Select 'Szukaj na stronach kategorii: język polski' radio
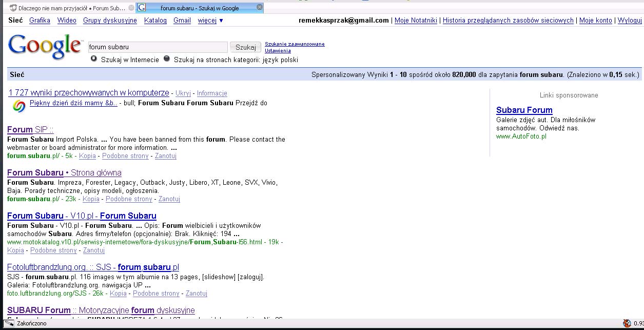The width and height of the screenshot is (644, 330). (x=167, y=59)
